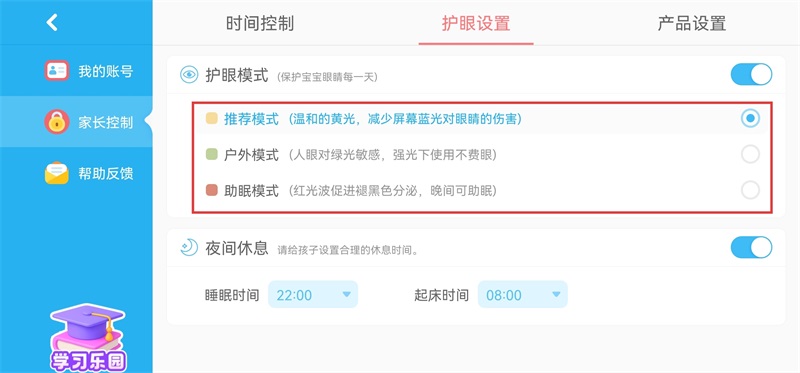Open the 睡眠时间 22:00 dropdown
800x373 pixels.
click(313, 294)
